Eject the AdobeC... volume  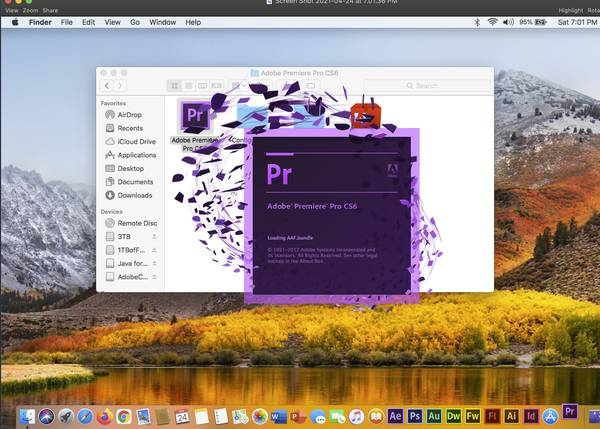tap(154, 277)
